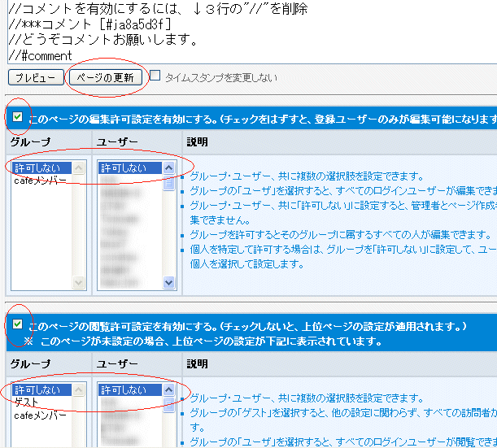The width and height of the screenshot is (497, 448).
Task: Click up arrow of view user list scrollbar
Action: 169,389
